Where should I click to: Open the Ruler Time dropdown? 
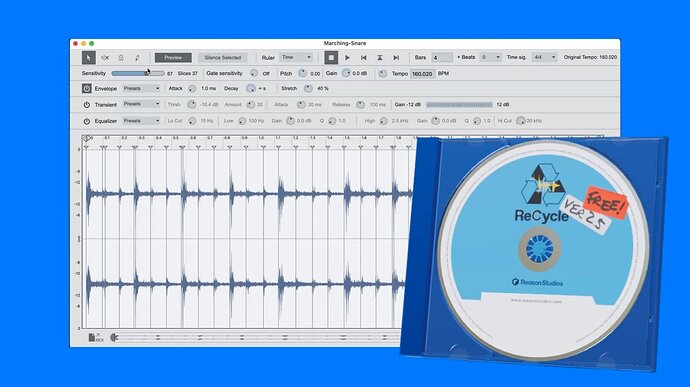pos(296,57)
